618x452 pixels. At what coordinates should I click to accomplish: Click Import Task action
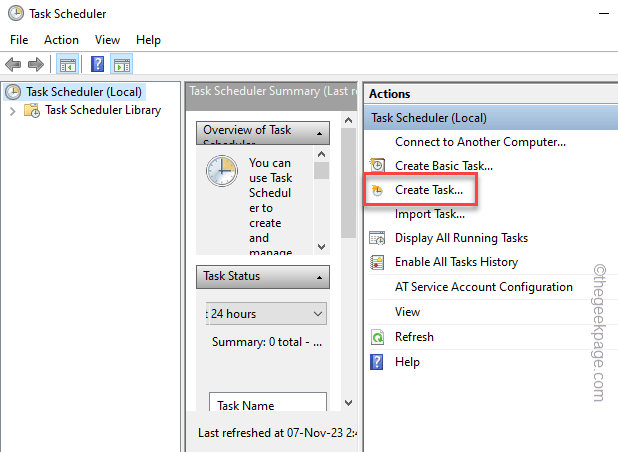pos(430,214)
